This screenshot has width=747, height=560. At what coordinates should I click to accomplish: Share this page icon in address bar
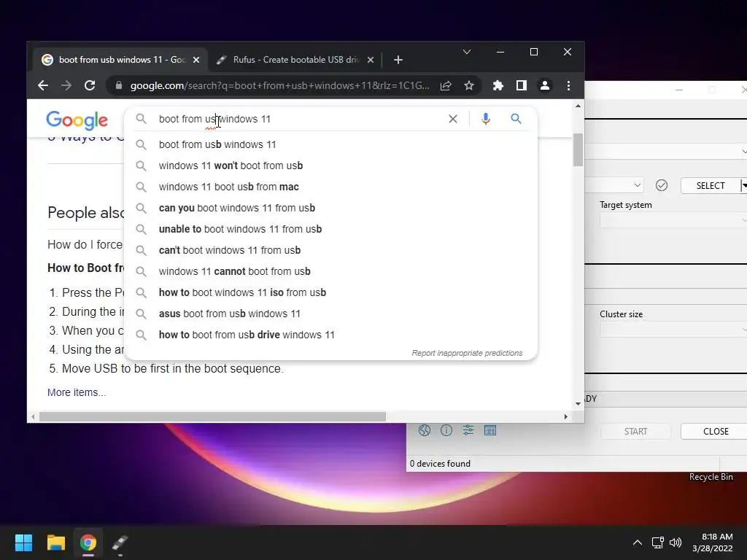click(446, 86)
